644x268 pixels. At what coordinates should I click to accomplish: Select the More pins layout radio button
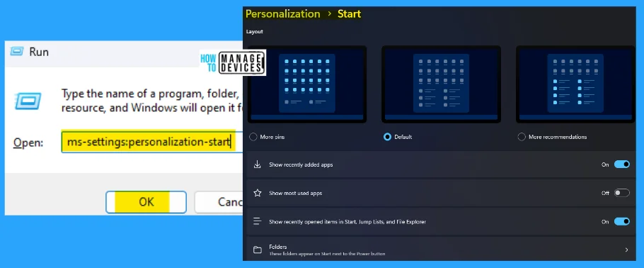(253, 137)
